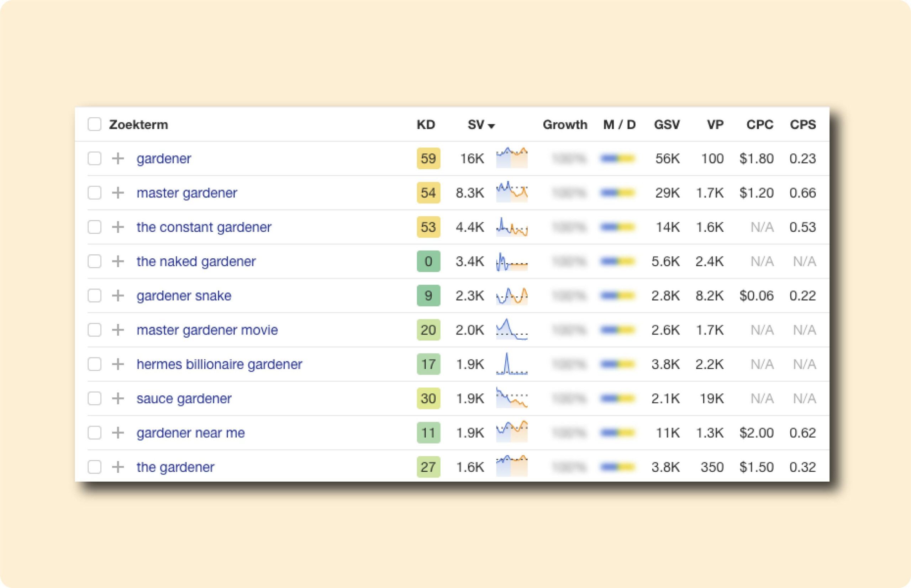Toggle the select-all checkbox beside Zoekterm

(94, 125)
